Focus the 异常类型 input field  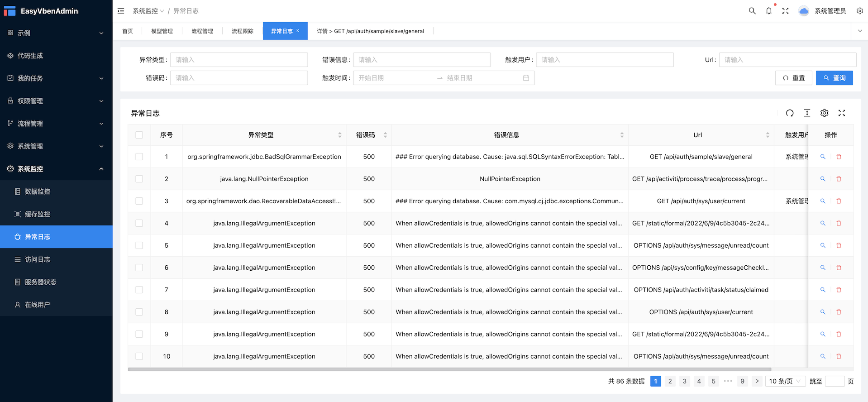(239, 60)
